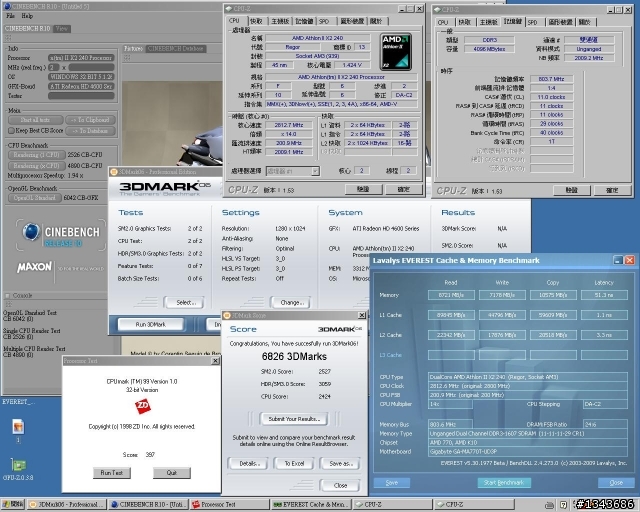This screenshot has width=640, height=512.
Task: Switch to Processor Test via taskbar button
Action: point(230,505)
